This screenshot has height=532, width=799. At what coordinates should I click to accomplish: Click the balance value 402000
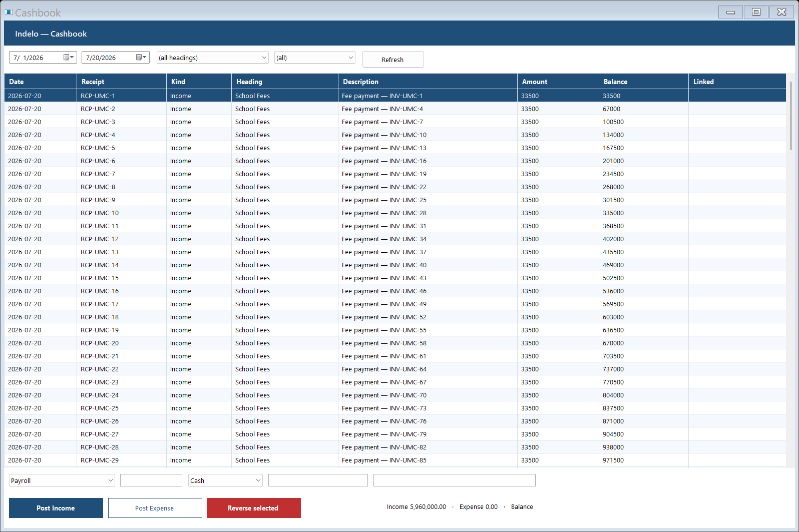click(613, 239)
